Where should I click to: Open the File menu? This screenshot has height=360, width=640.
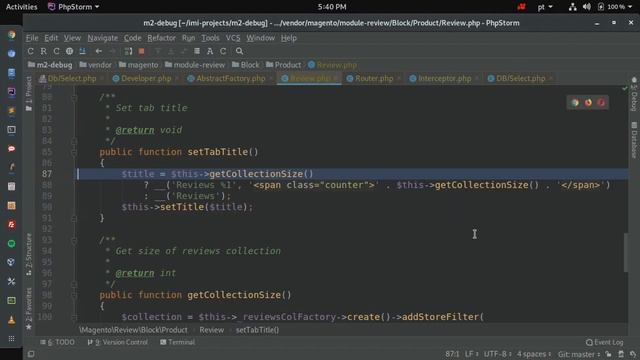point(32,38)
